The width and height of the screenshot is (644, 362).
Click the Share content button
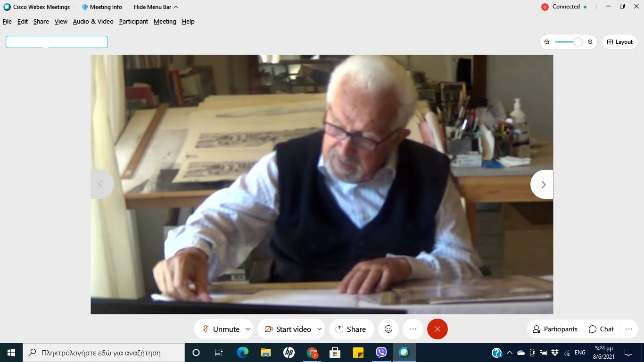pos(351,329)
